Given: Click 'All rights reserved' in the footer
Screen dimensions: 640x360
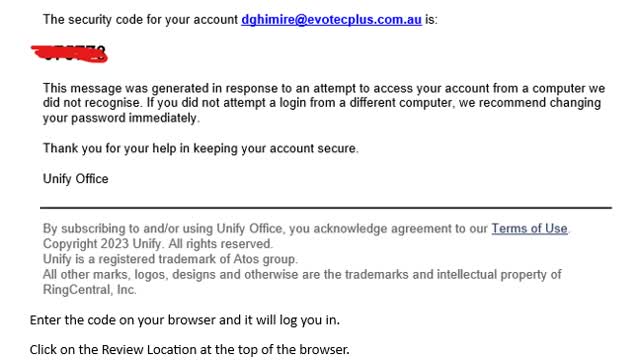Looking at the screenshot, I should tap(220, 244).
